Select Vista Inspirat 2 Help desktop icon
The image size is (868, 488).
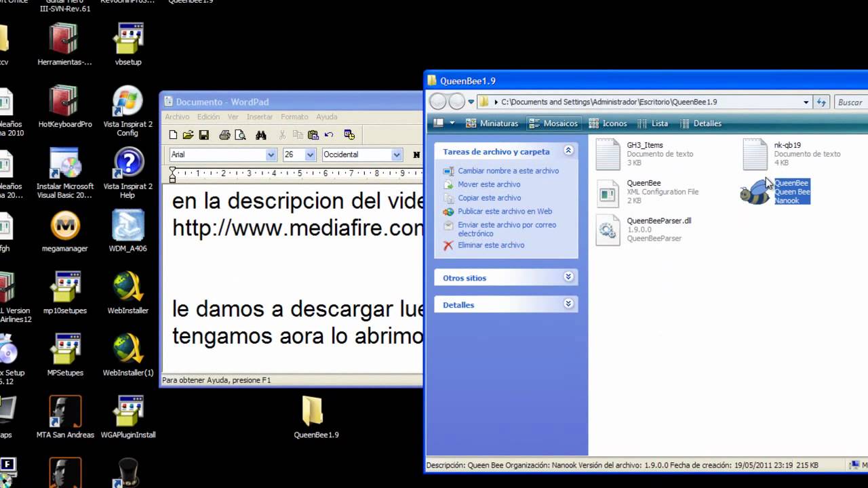(x=128, y=174)
